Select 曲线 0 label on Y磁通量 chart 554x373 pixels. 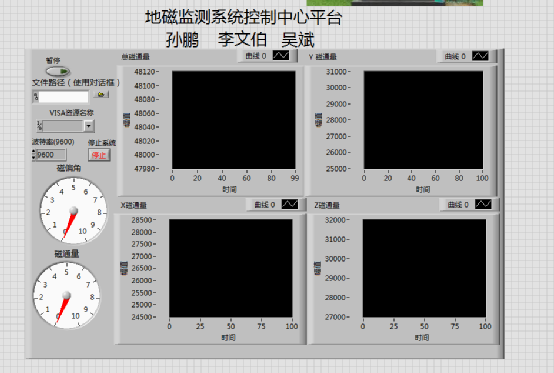click(x=455, y=56)
